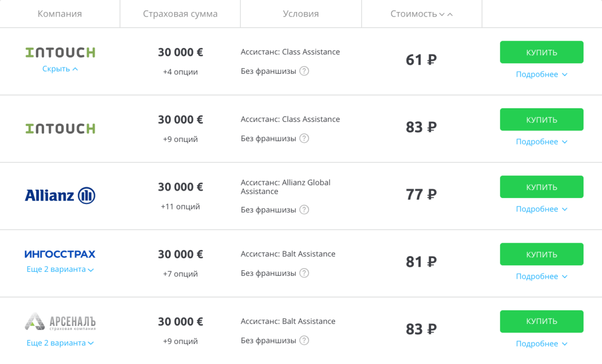Expand Ингосстрах "Еще 2 варианта"
602x364 pixels.
(60, 269)
